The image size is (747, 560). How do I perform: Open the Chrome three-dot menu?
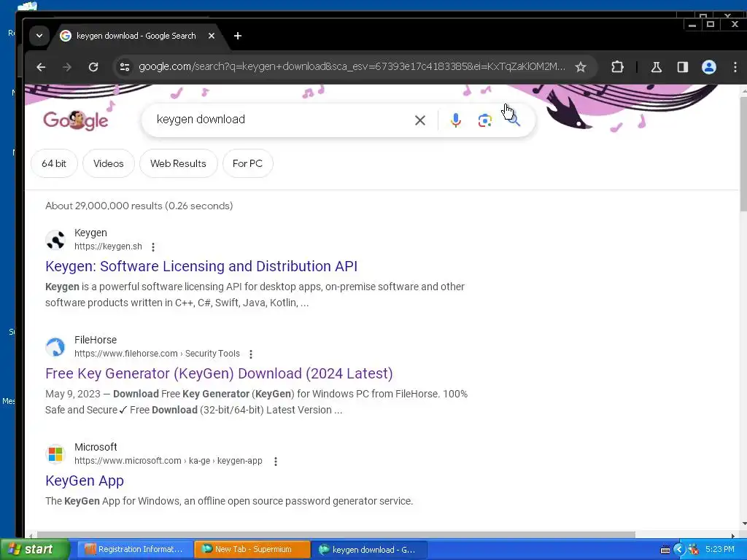point(735,67)
